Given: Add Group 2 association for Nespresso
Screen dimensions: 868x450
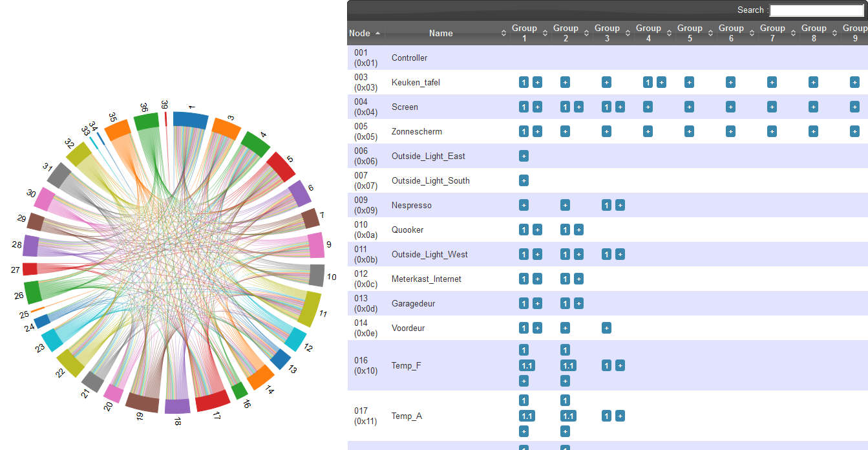Looking at the screenshot, I should (565, 205).
